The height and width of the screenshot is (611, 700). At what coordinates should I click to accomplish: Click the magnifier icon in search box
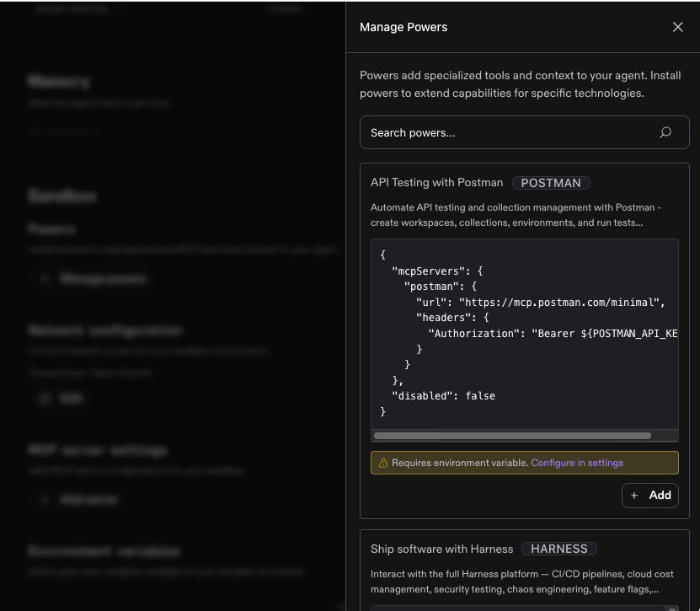(x=665, y=132)
